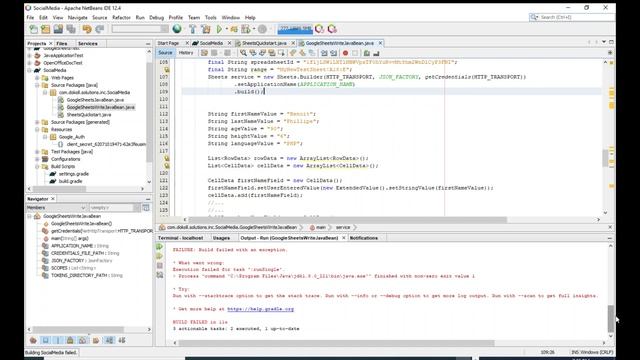This screenshot has height=360, width=640.
Task: Expand the Configurations node
Action: [x=37, y=159]
